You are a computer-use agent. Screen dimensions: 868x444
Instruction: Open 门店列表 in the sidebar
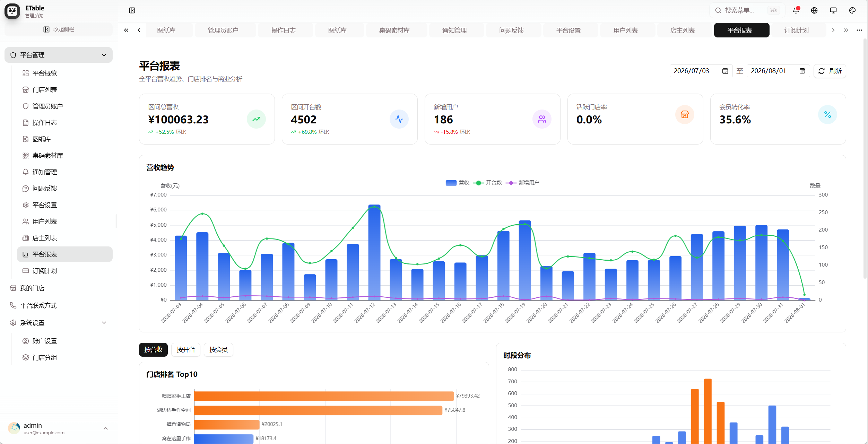pyautogui.click(x=65, y=90)
